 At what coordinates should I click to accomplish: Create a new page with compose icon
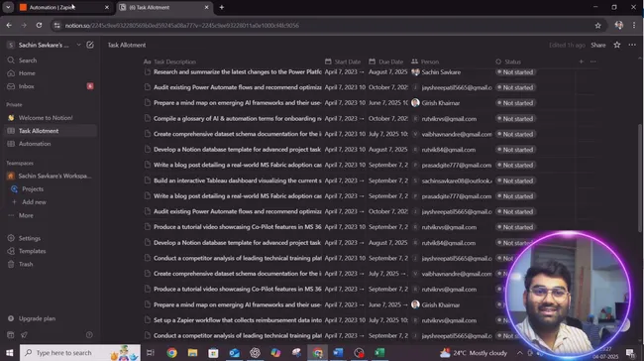point(90,45)
